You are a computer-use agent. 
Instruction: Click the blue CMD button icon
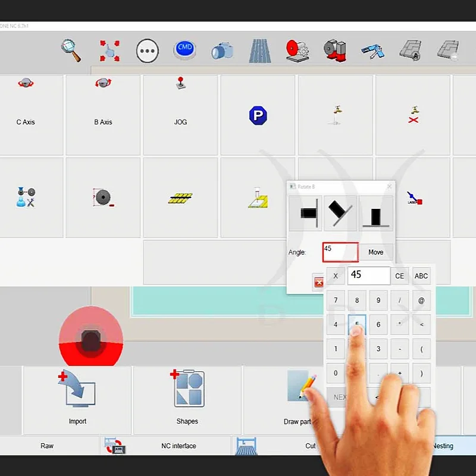coord(185,50)
